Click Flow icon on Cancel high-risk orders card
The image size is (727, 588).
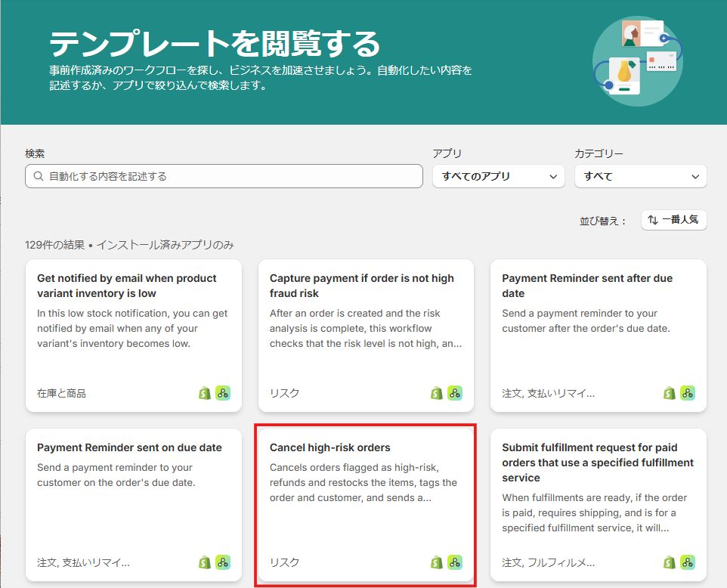point(455,562)
